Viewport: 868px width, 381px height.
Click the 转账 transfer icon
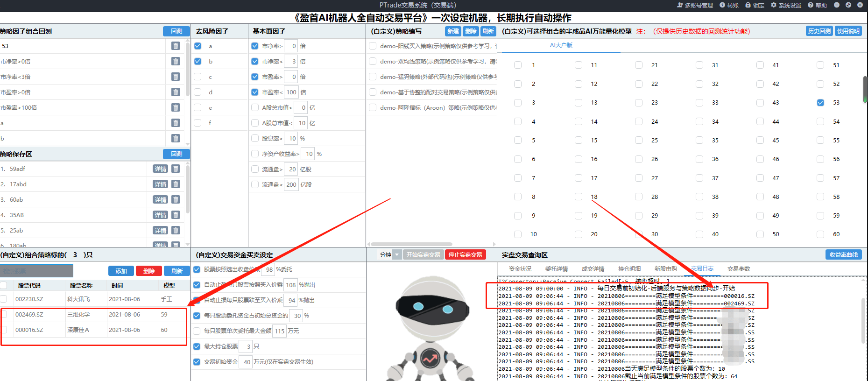pyautogui.click(x=722, y=5)
